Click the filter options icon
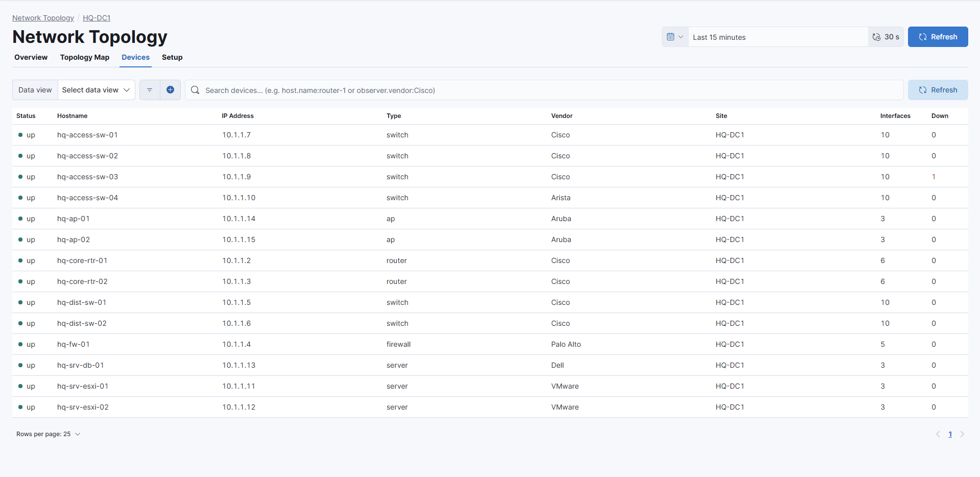The image size is (980, 477). [x=150, y=90]
